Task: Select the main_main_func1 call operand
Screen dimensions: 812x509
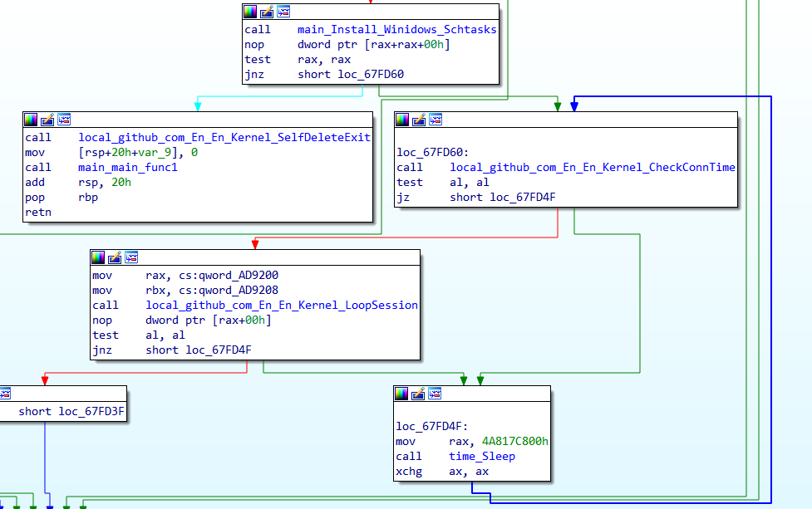Action: coord(128,168)
